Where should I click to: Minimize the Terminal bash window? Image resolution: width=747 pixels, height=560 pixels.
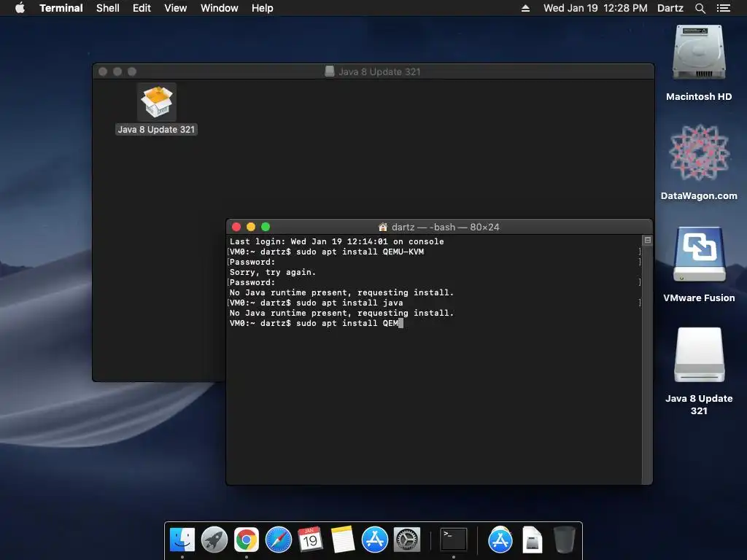click(x=251, y=227)
